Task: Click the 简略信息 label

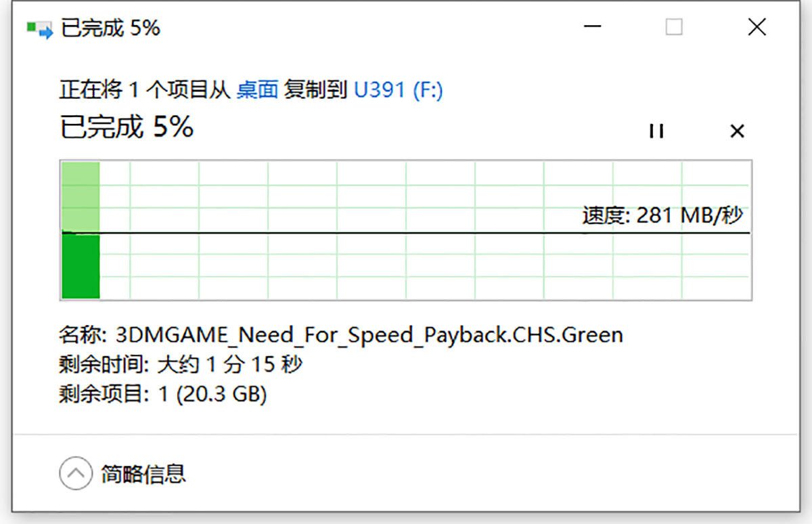Action: (143, 473)
